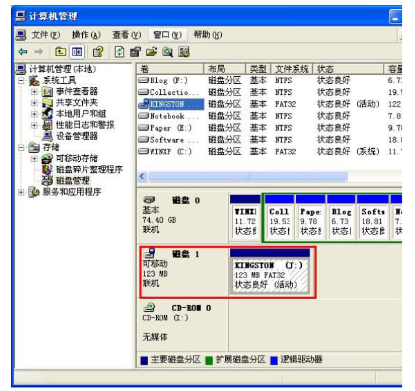Image resolution: width=415 pixels, height=391 pixels.
Task: Select the KINGSTON (J:) 123 MB partition
Action: [270, 271]
